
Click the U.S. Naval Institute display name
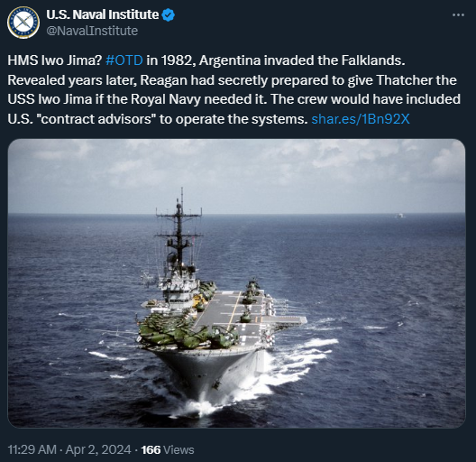coord(102,14)
